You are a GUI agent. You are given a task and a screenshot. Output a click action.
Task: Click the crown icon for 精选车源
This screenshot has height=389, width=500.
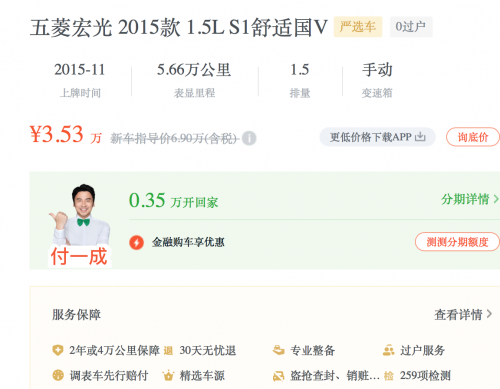pos(168,376)
